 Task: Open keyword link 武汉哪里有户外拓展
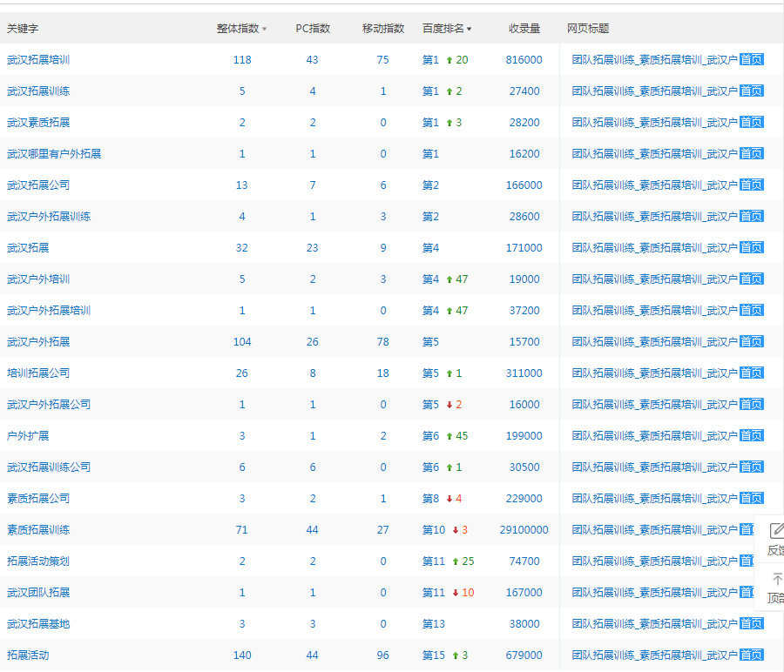(x=54, y=154)
